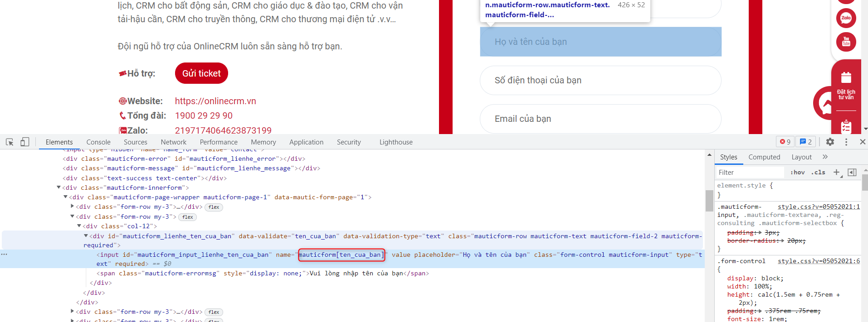Click the hotline 1900 29 29 90 link
The image size is (868, 322).
[x=204, y=115]
